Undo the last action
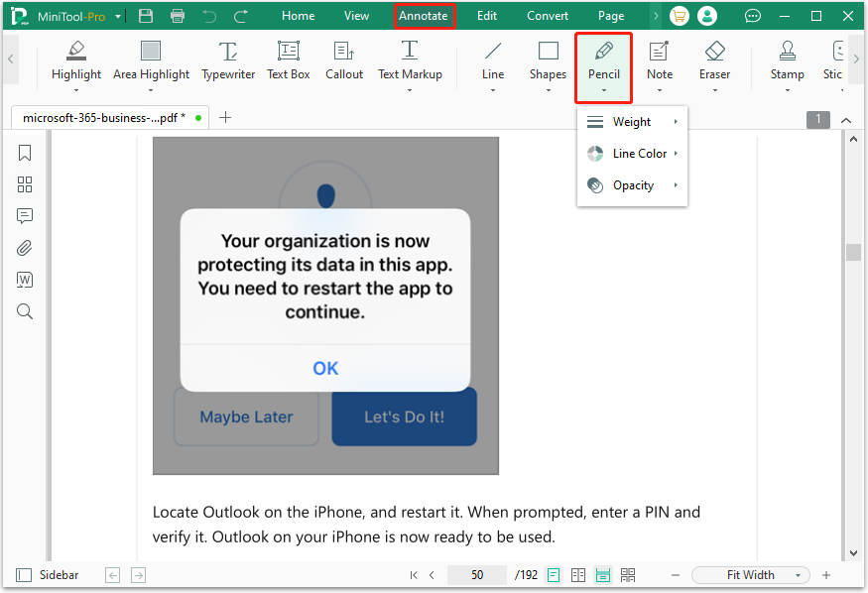868x593 pixels. [209, 16]
